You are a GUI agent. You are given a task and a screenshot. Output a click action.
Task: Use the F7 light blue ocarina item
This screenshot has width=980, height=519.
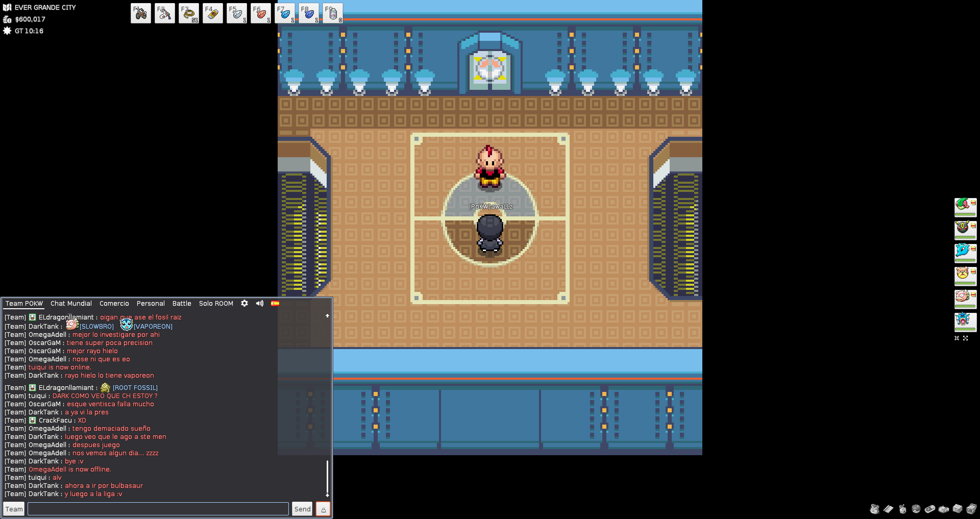click(x=285, y=13)
